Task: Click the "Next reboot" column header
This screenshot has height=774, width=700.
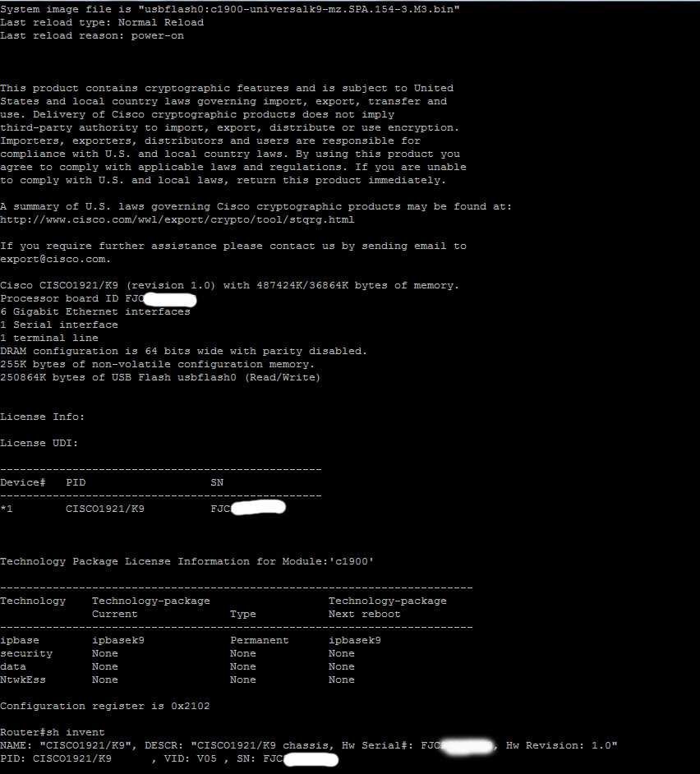Action: point(364,614)
